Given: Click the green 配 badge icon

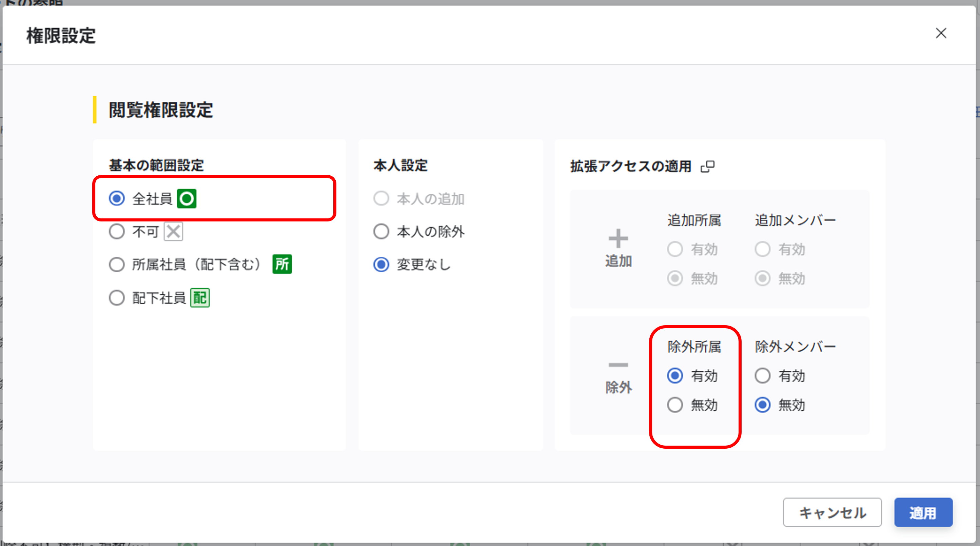Looking at the screenshot, I should 200,297.
